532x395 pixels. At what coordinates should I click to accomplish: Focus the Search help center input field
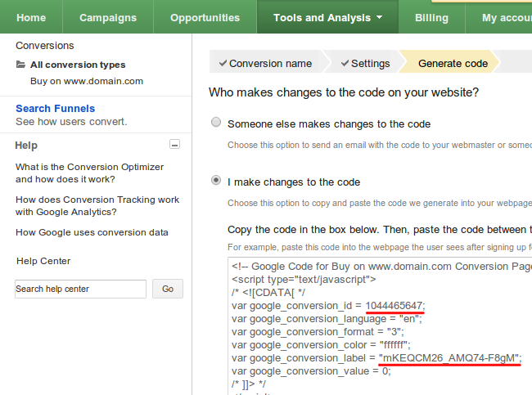[x=80, y=289]
